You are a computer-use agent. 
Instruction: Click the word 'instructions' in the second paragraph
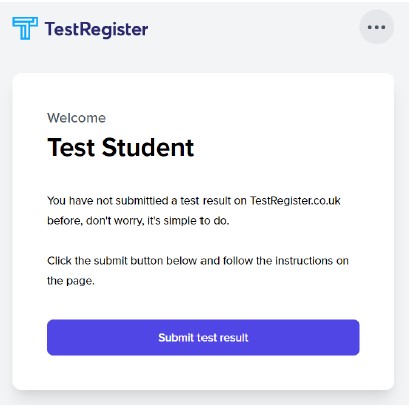click(x=304, y=261)
